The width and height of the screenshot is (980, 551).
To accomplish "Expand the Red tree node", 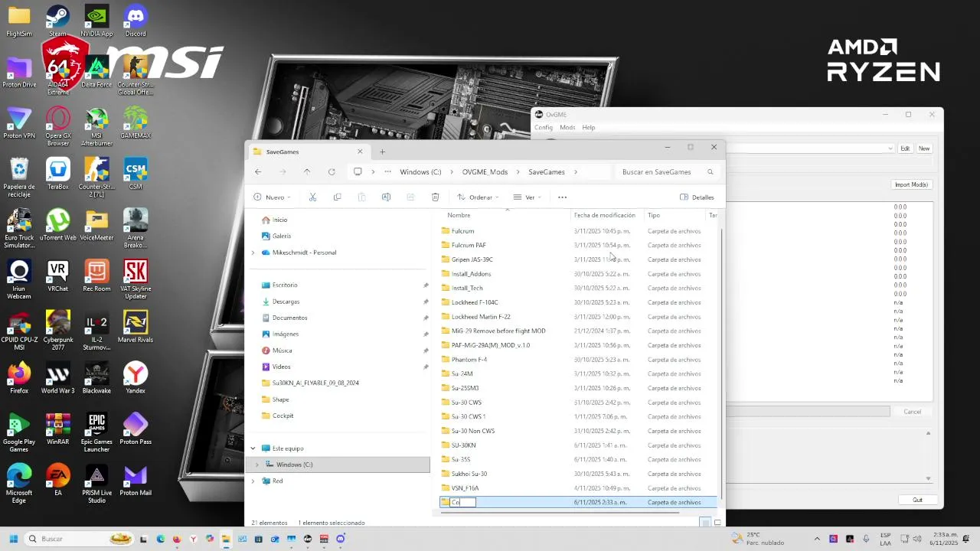I will (x=253, y=481).
